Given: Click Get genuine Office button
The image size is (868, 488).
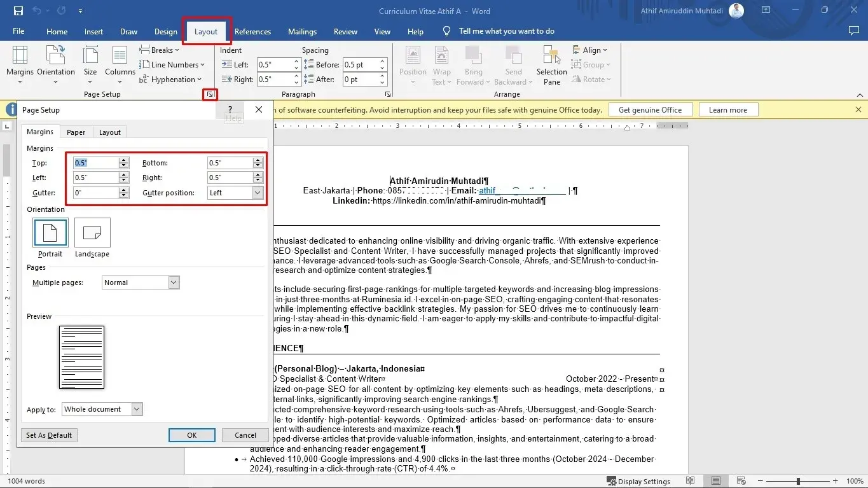Looking at the screenshot, I should pos(650,110).
